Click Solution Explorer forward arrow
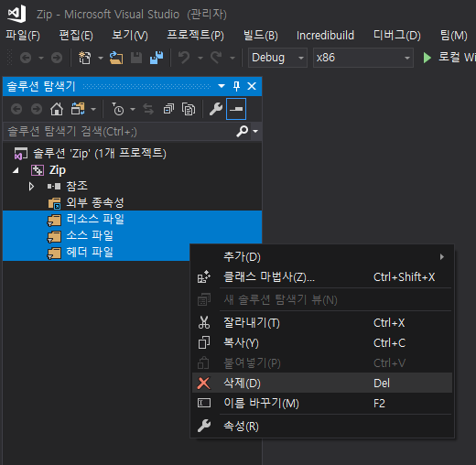476x465 pixels. pos(37,109)
